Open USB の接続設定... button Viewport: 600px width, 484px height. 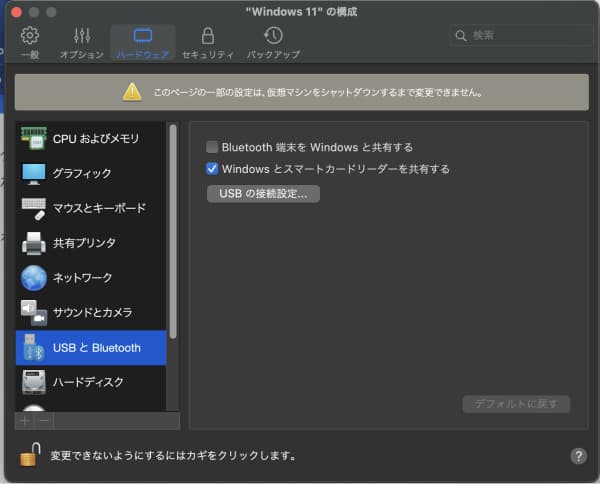263,194
